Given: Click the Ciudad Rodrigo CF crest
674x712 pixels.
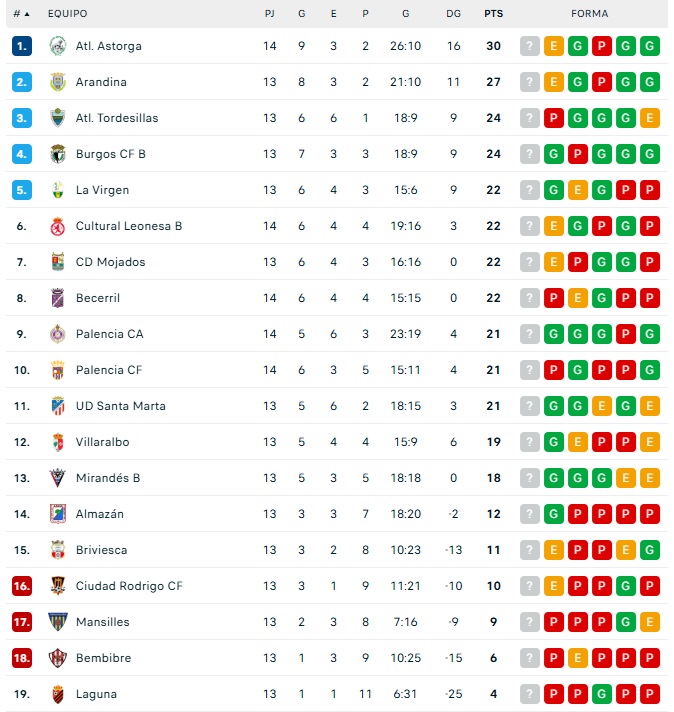Looking at the screenshot, I should [x=57, y=586].
